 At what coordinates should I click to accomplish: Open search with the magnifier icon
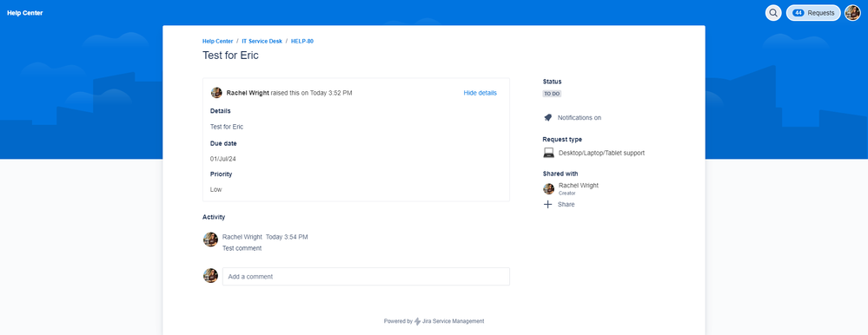[773, 13]
